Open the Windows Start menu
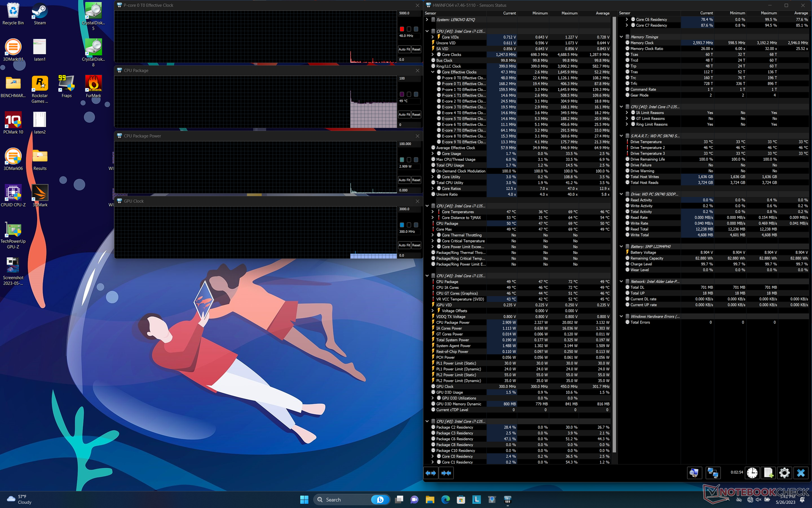 (304, 500)
